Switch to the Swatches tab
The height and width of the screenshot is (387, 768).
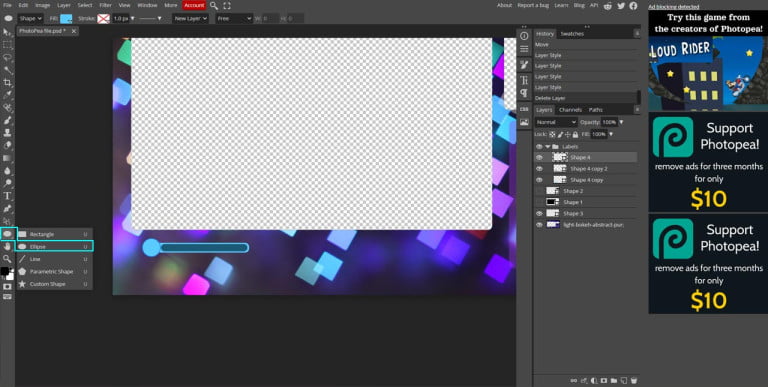(572, 34)
